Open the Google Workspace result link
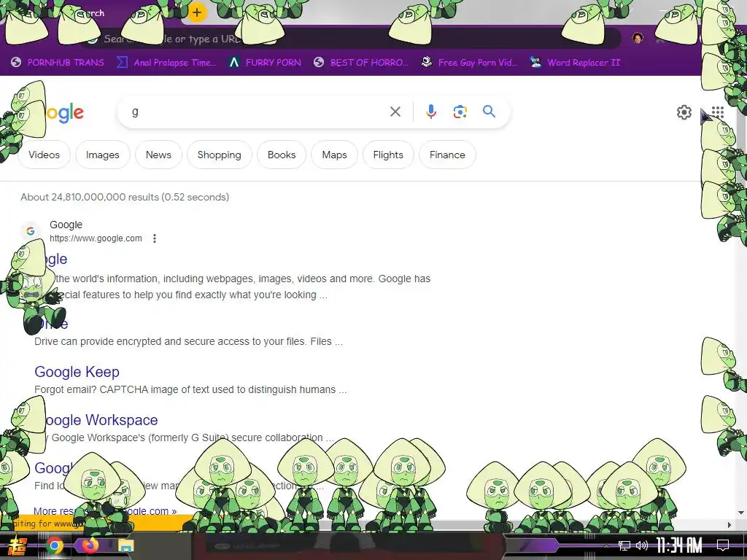Screen dimensions: 747x560 (97, 420)
